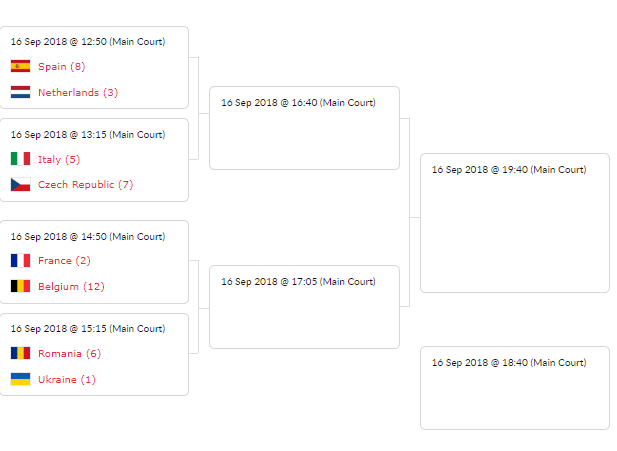Select the Italy (5) team link

click(x=59, y=159)
